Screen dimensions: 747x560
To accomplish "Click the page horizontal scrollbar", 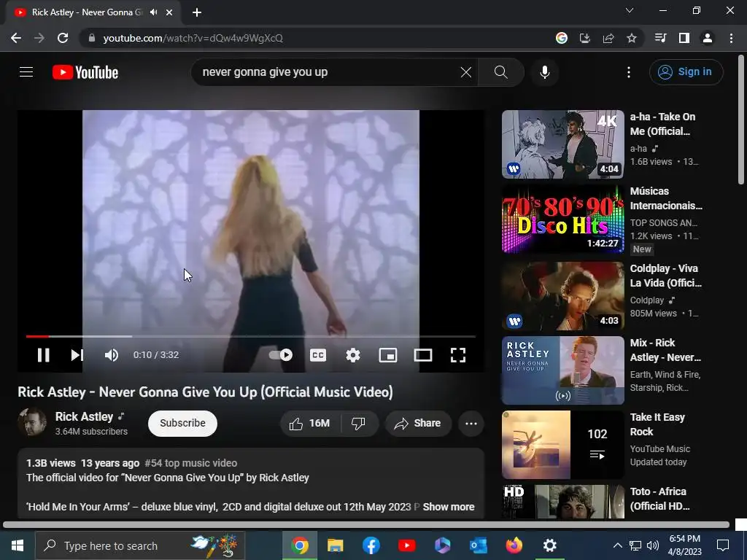I will [x=366, y=525].
